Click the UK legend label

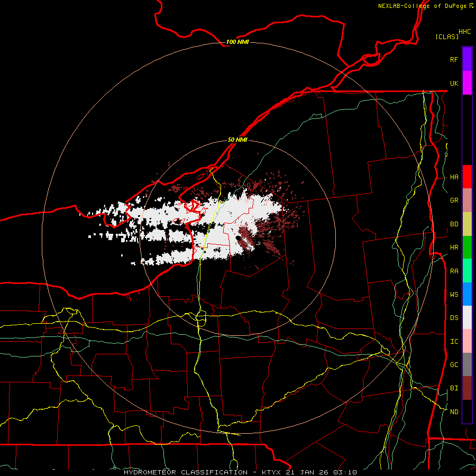click(454, 83)
